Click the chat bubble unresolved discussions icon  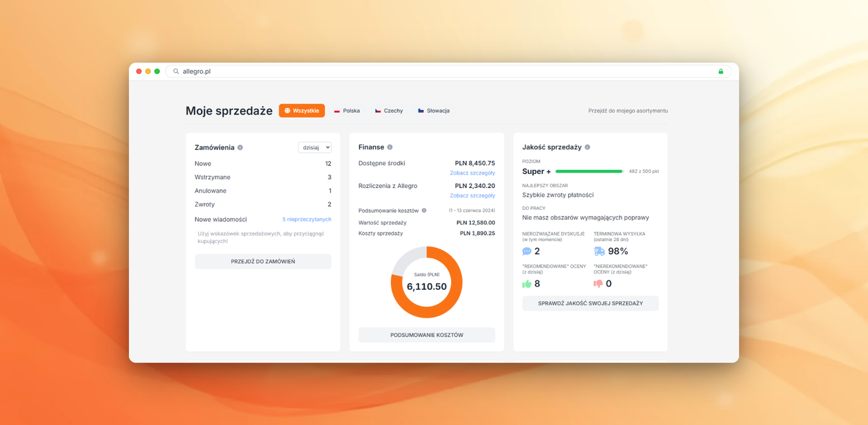pos(527,251)
